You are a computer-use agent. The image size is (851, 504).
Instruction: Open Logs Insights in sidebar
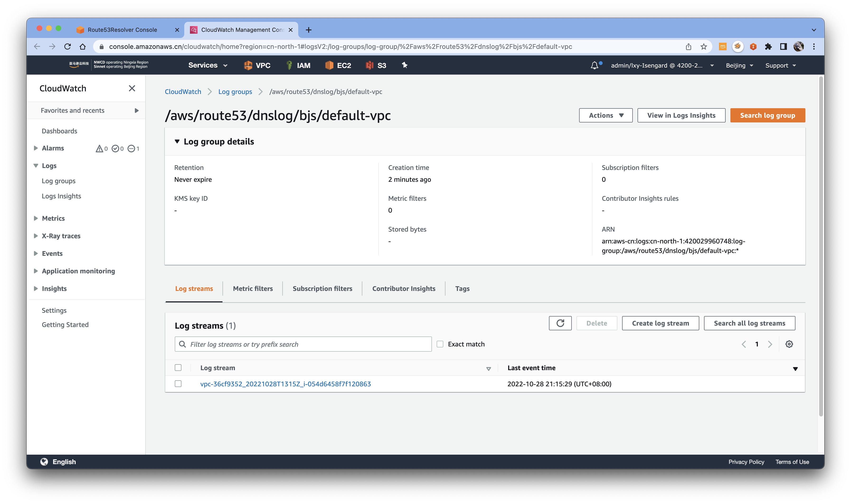pos(61,196)
